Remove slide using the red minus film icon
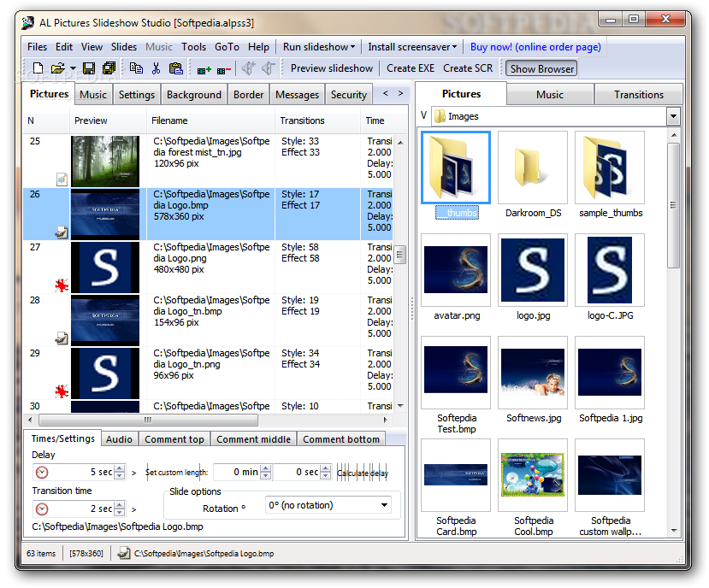Viewport: 709px width, 588px height. pyautogui.click(x=224, y=70)
